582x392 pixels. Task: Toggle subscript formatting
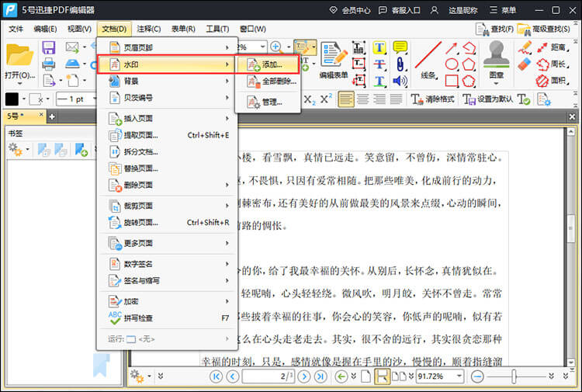(310, 99)
